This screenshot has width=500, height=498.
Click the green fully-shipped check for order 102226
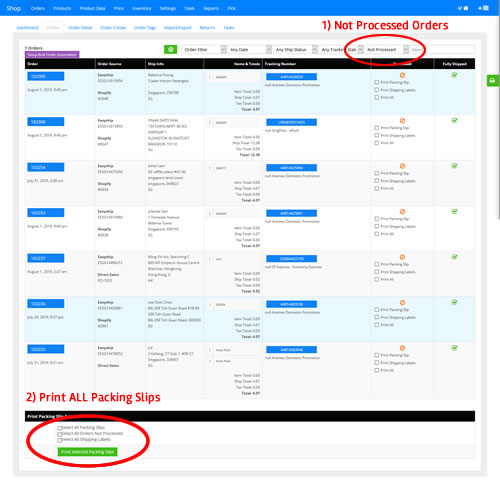[x=454, y=302]
